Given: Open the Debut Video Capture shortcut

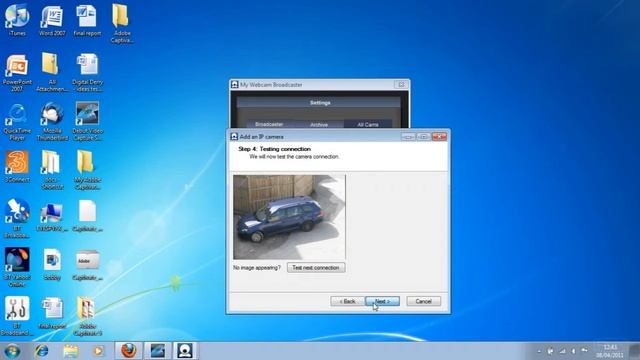Looking at the screenshot, I should (87, 122).
